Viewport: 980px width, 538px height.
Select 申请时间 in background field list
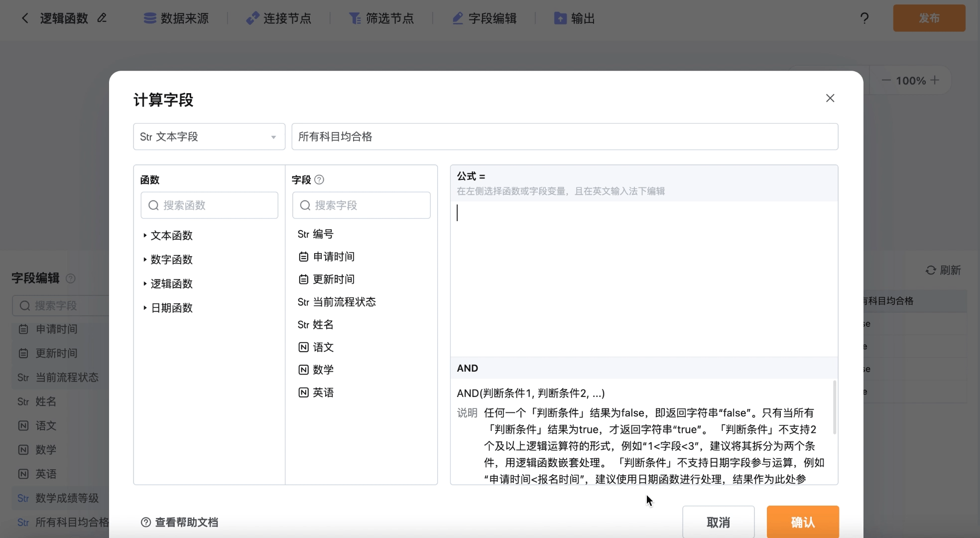coord(48,329)
